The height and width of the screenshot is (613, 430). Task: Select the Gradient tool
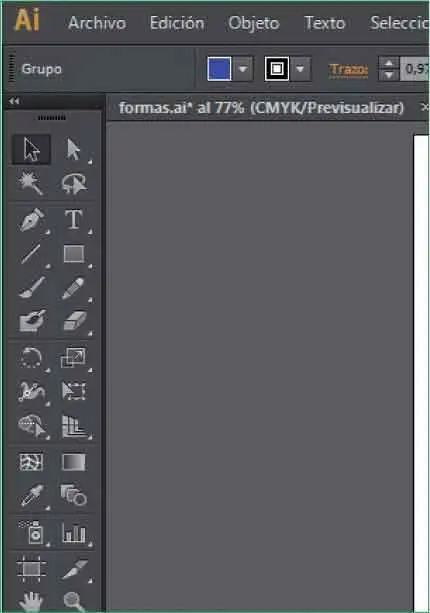(73, 462)
